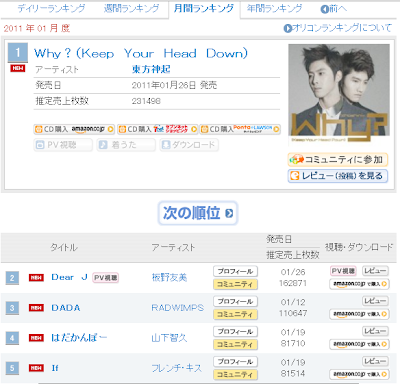Open the Why? (Keep Your Head Down) title
Image resolution: width=400 pixels, height=384 pixels.
click(x=141, y=53)
